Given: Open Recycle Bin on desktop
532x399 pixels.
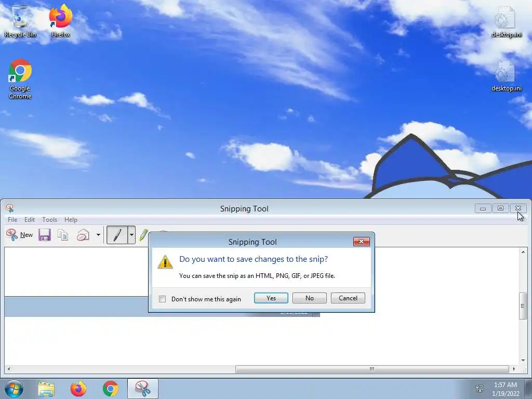Looking at the screenshot, I should [x=20, y=21].
